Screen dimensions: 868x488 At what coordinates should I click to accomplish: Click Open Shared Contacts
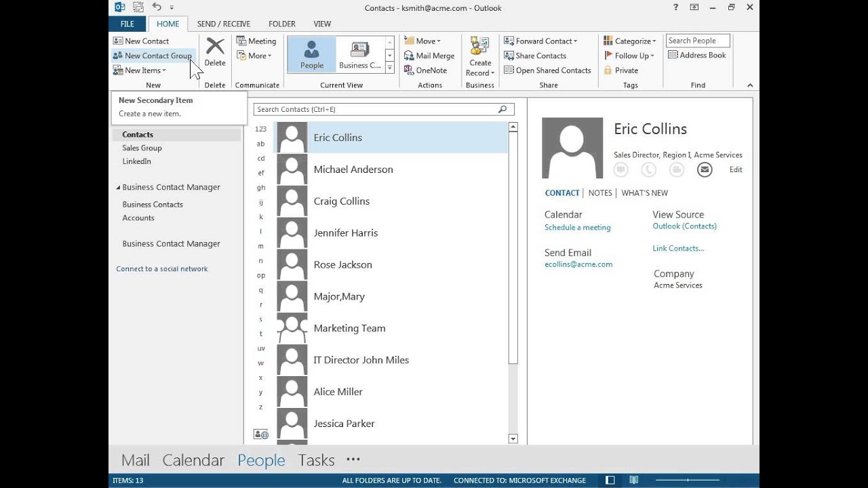click(x=547, y=70)
